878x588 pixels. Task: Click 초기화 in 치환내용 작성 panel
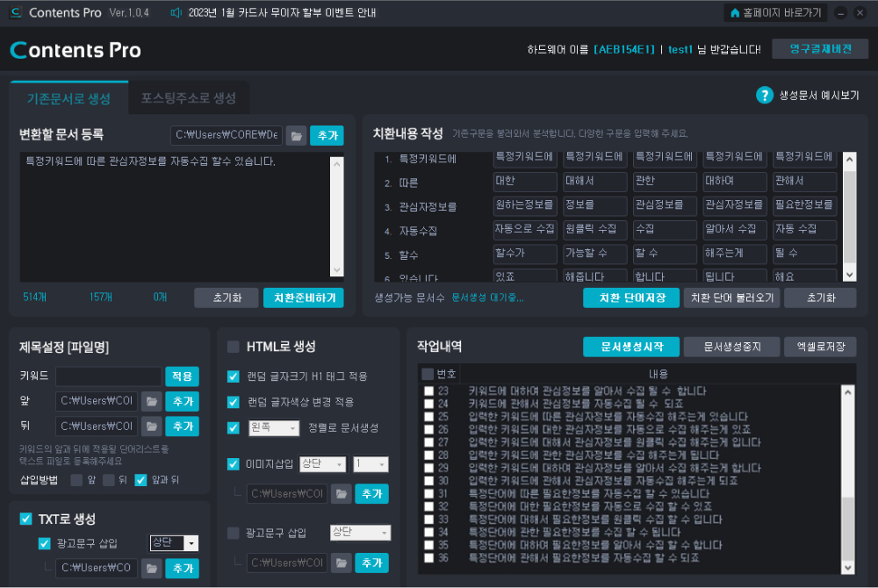pos(820,298)
